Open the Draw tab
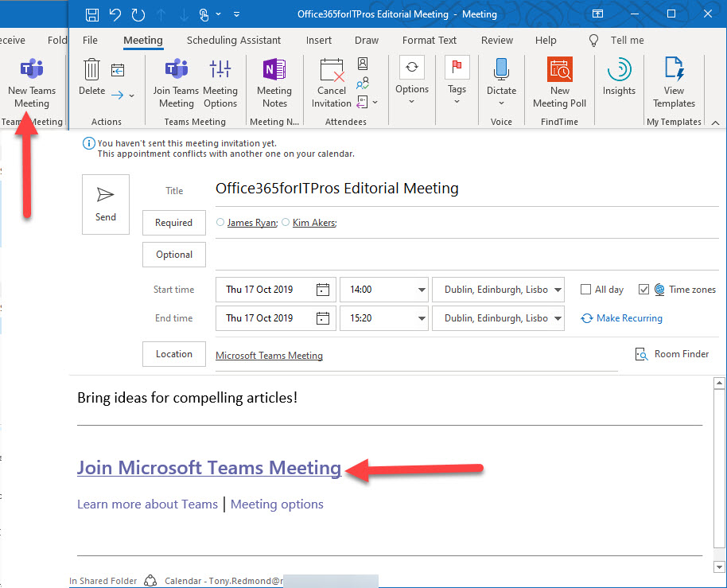Image resolution: width=727 pixels, height=588 pixels. pos(367,41)
